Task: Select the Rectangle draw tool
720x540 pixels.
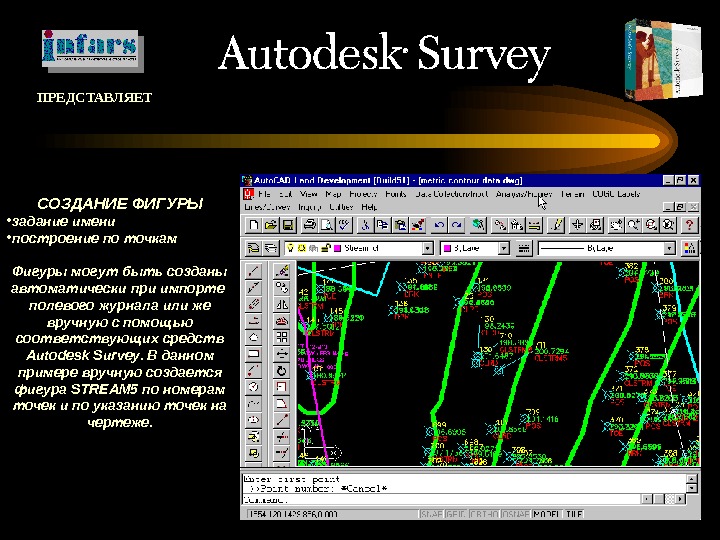Action: (x=253, y=354)
